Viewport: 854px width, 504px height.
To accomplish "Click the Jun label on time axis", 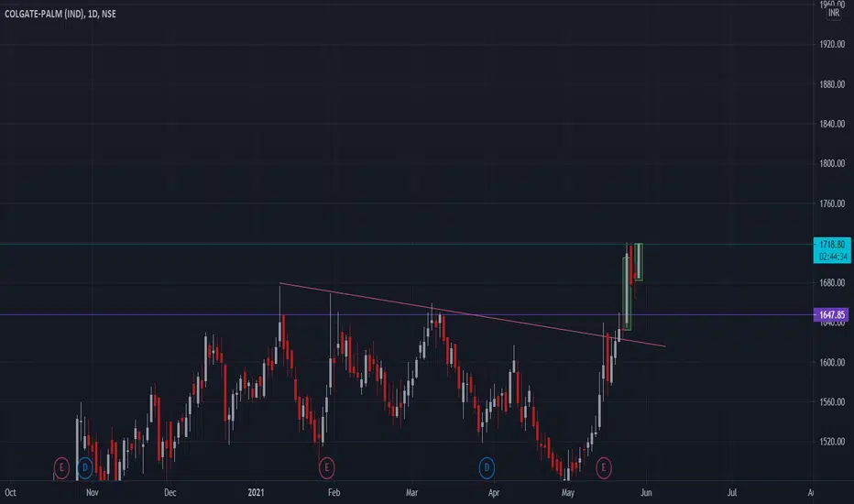I will 646,493.
